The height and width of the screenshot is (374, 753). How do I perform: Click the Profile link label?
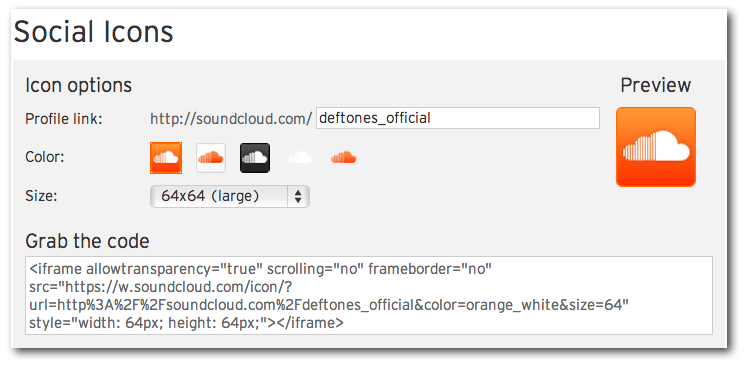tap(64, 119)
